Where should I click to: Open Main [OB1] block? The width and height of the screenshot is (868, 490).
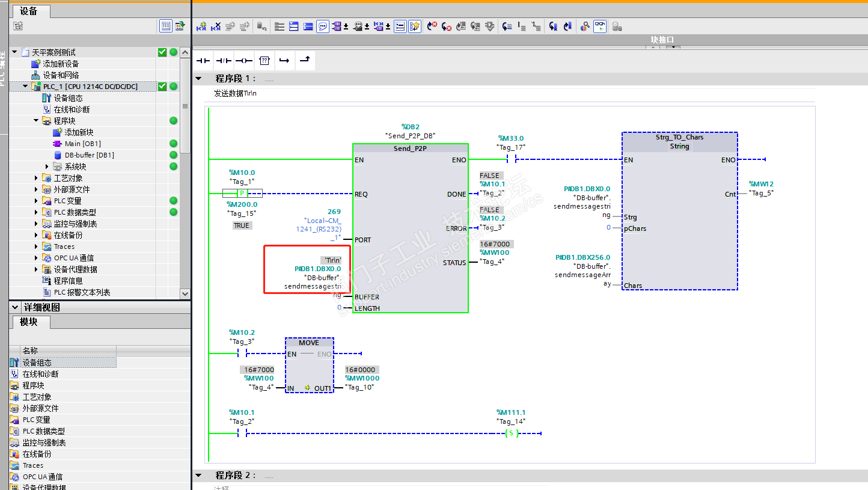click(82, 144)
